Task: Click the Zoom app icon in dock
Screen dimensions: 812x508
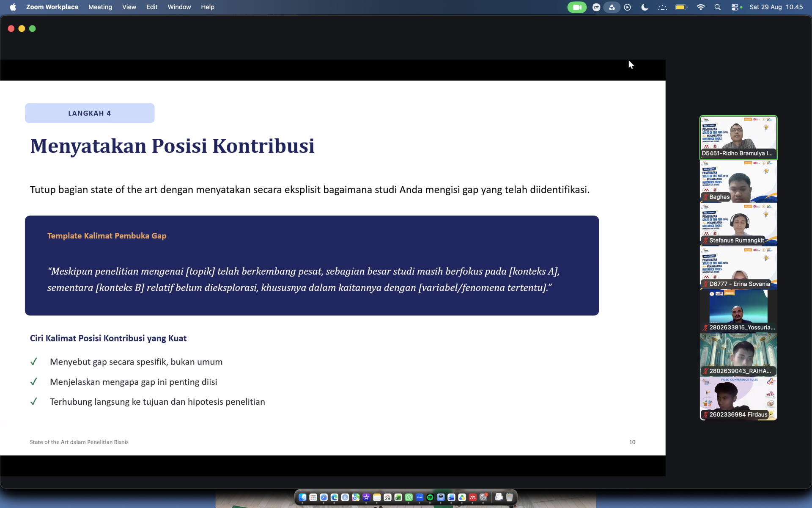Action: point(420,497)
